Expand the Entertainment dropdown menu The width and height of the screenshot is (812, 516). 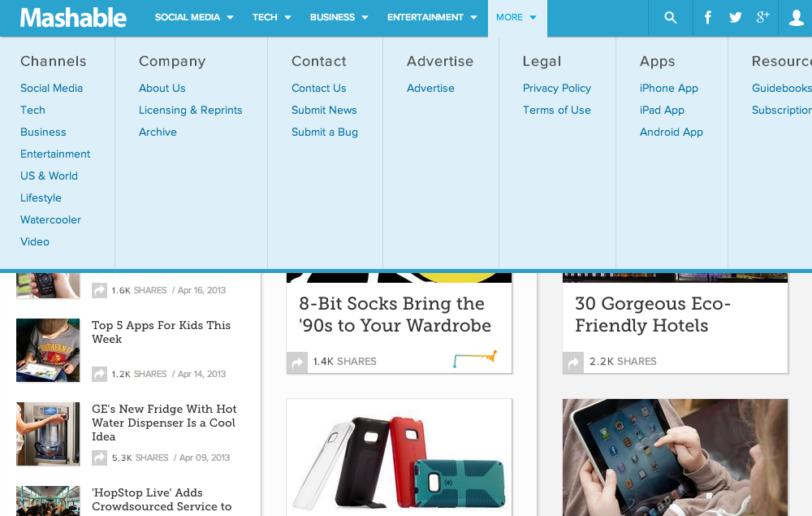tap(432, 18)
